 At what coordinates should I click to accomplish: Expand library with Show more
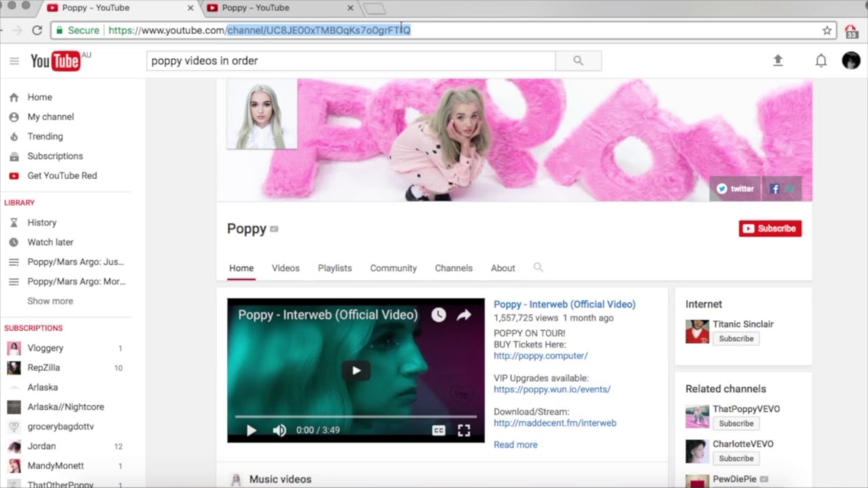pyautogui.click(x=50, y=301)
